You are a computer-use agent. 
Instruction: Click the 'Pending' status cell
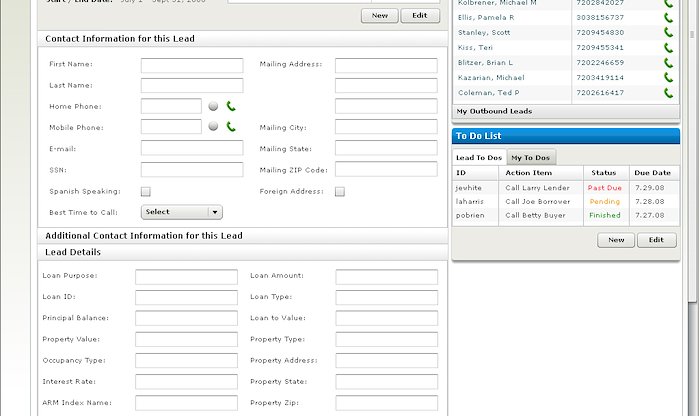click(604, 202)
